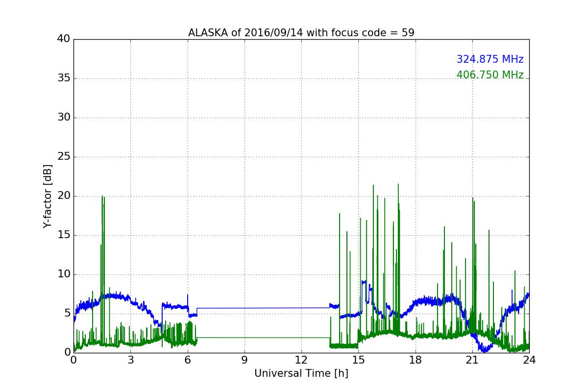
Task: Click the 'Universal Time [h]' axis label
Action: (x=301, y=373)
